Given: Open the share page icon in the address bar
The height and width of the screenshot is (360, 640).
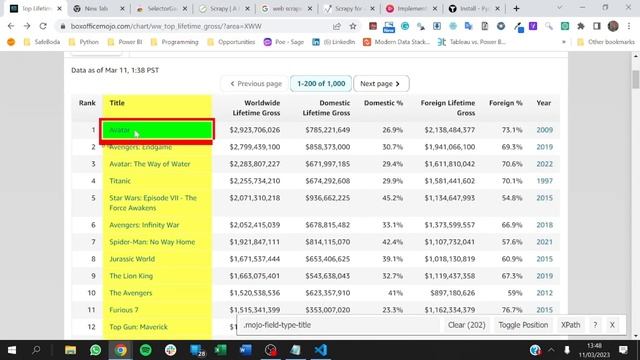Looking at the screenshot, I should [337, 26].
